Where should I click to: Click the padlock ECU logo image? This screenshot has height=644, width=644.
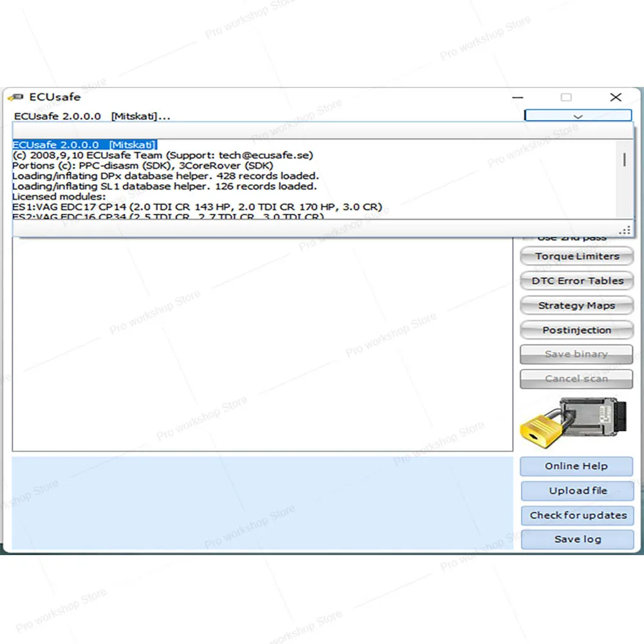[x=574, y=422]
